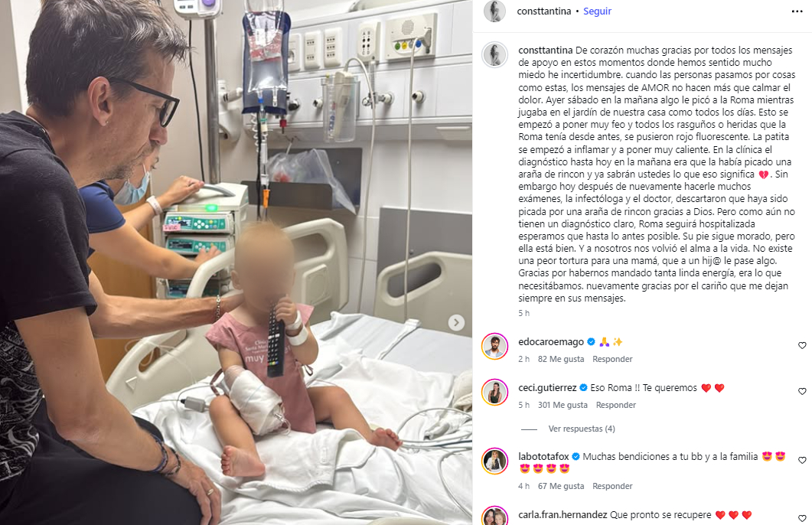Open edocaroemago's profile avatar
This screenshot has height=525, width=812.
coord(494,346)
